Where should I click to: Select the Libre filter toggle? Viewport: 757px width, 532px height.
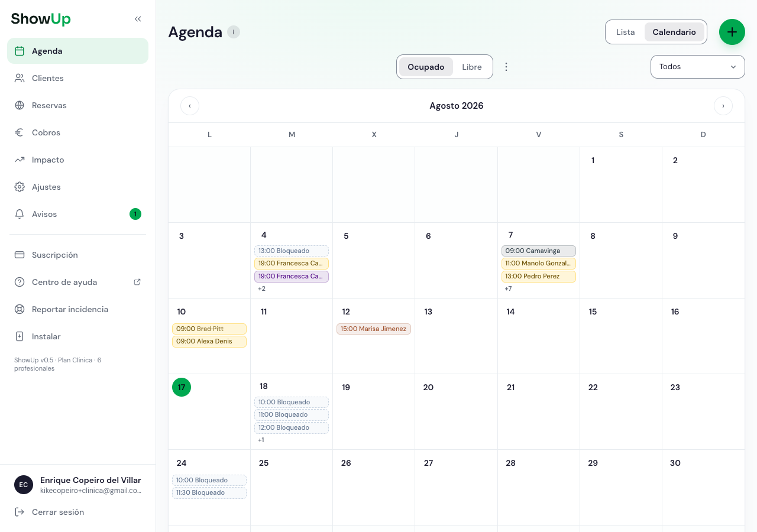[472, 67]
